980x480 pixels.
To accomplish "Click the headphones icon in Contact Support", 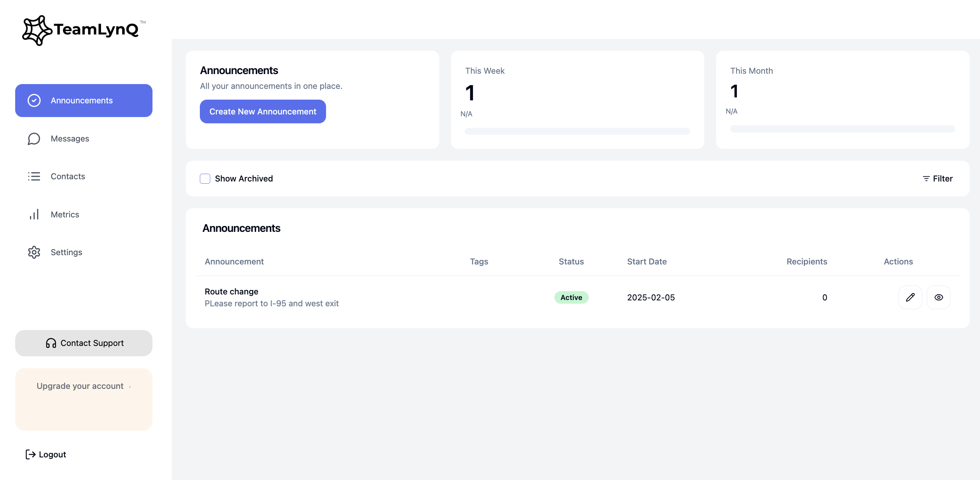I will [x=51, y=343].
